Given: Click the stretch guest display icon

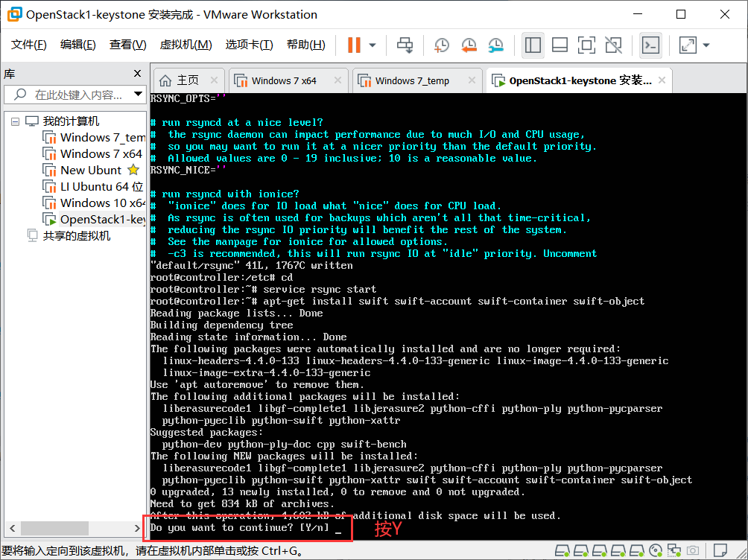Looking at the screenshot, I should pos(688,45).
